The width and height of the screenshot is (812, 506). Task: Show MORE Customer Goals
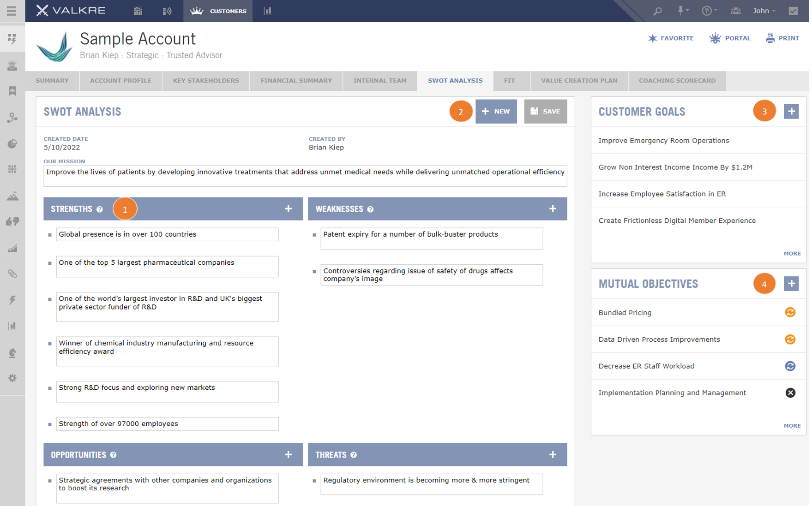[792, 254]
